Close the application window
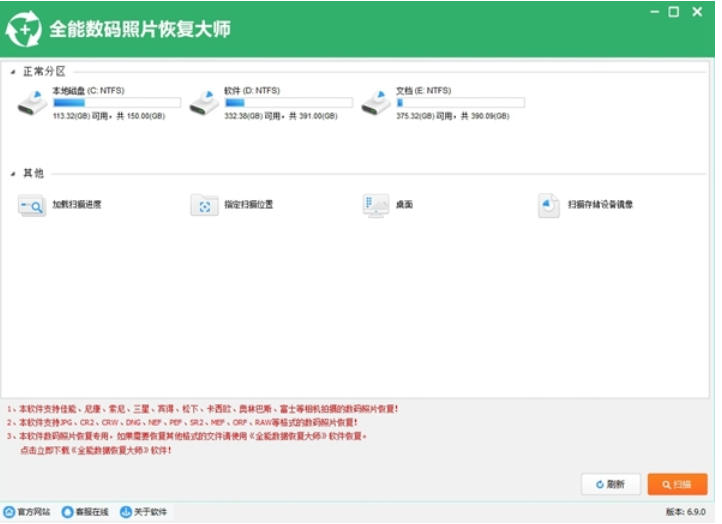Screen dimensions: 722x524 tap(697, 12)
